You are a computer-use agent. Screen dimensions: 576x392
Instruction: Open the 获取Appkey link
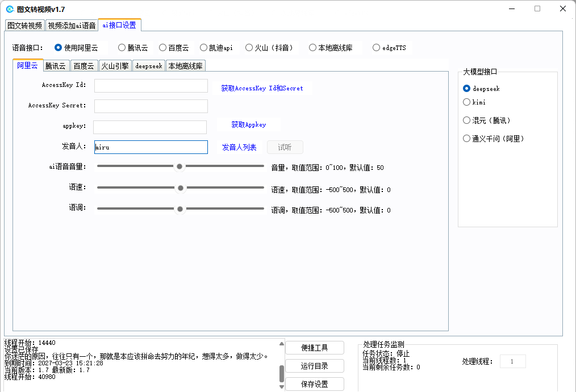click(x=248, y=125)
